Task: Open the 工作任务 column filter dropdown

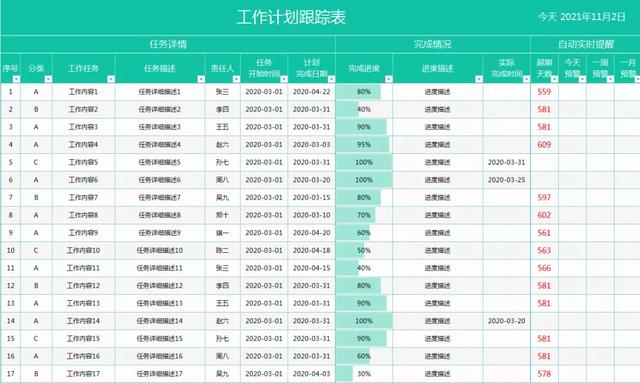Action: [111, 79]
